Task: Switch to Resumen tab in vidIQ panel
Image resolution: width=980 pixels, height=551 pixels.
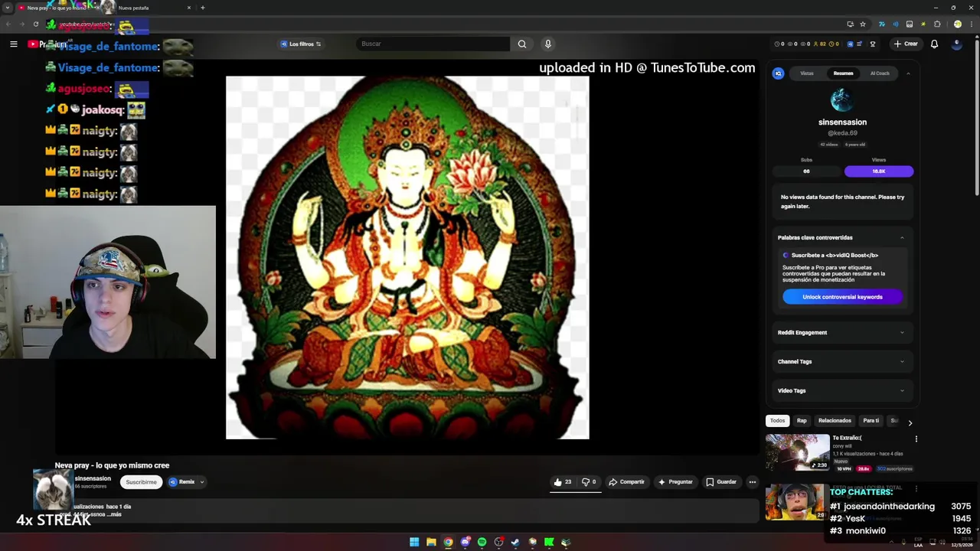Action: coord(843,73)
